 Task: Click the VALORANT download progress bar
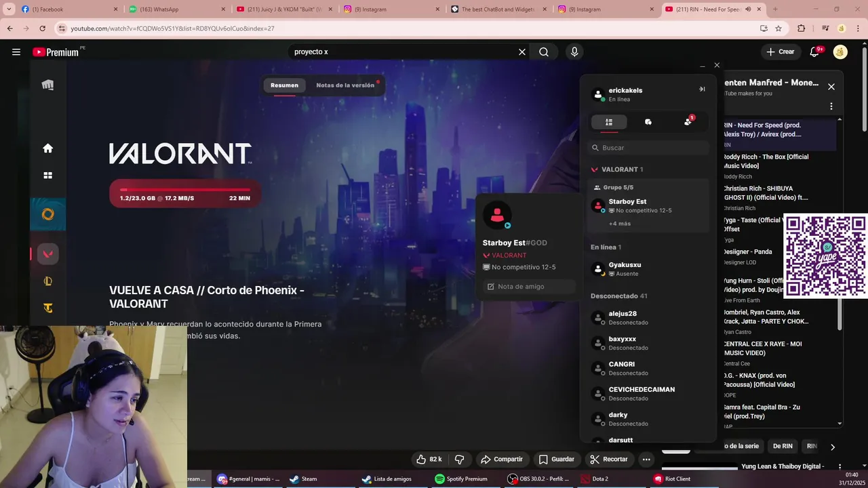pos(185,194)
